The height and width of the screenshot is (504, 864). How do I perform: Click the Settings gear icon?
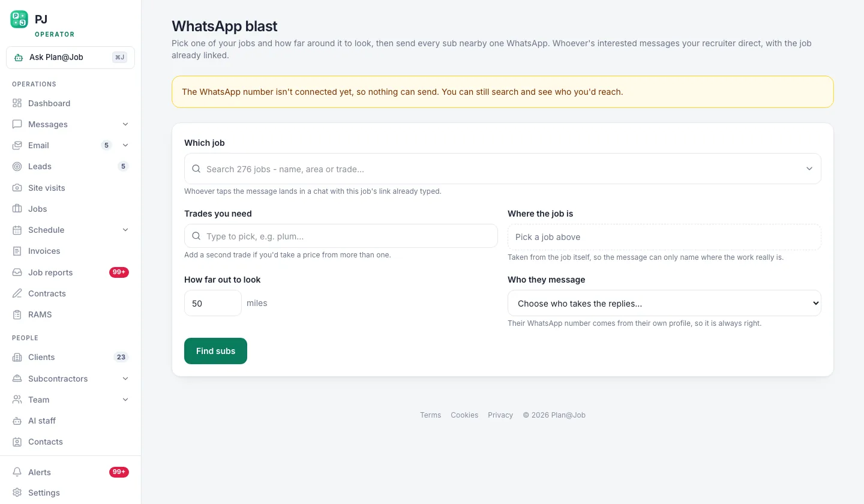coord(17,493)
